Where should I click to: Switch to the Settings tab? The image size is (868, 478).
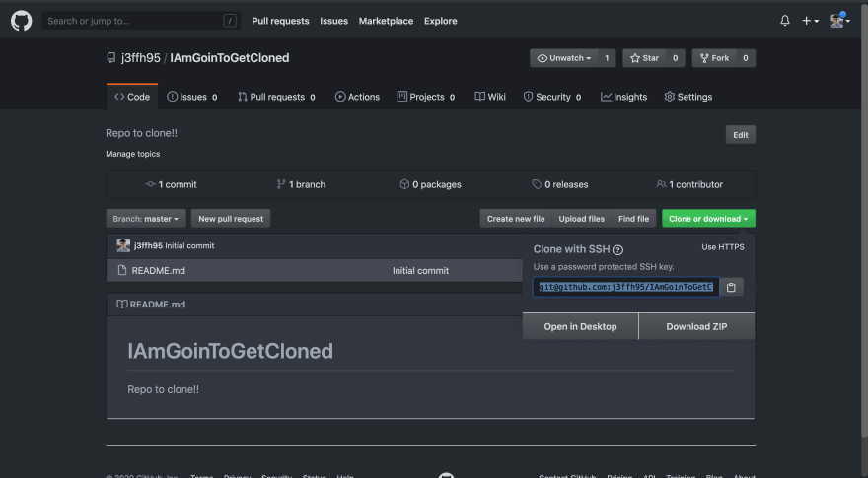click(688, 97)
